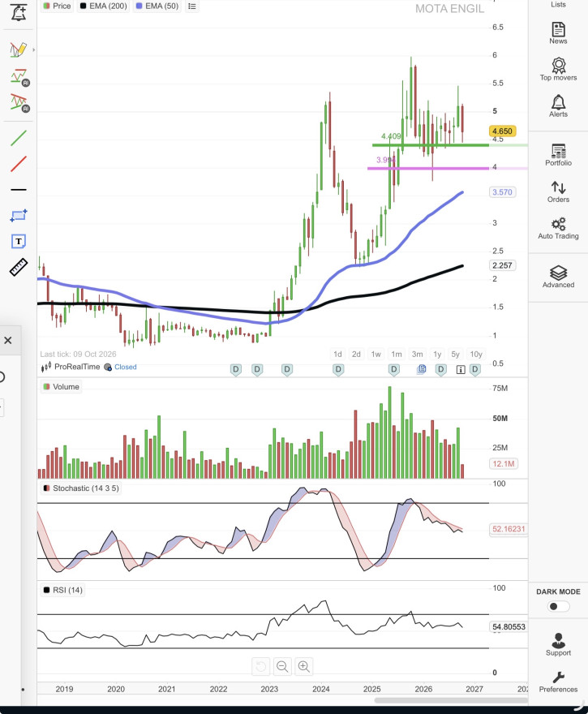Open Advanced options
588x714 pixels.
point(558,277)
